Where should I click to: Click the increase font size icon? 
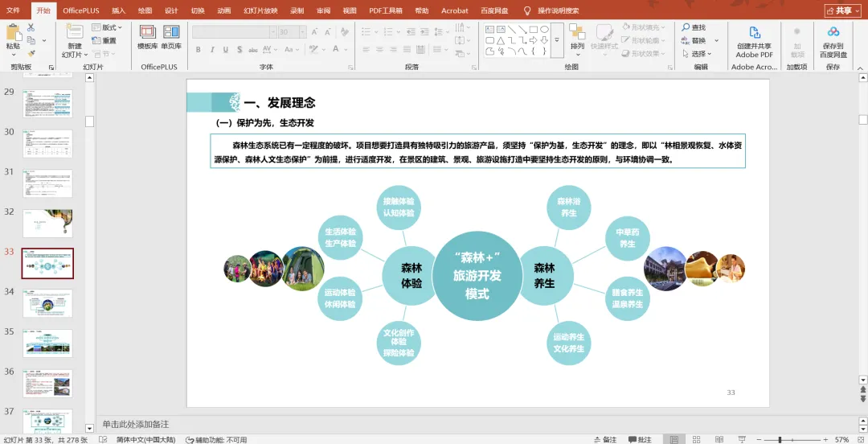pyautogui.click(x=314, y=32)
